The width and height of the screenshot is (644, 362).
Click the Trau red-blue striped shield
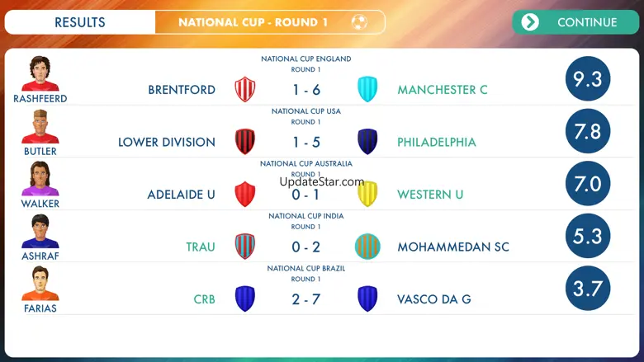[245, 247]
